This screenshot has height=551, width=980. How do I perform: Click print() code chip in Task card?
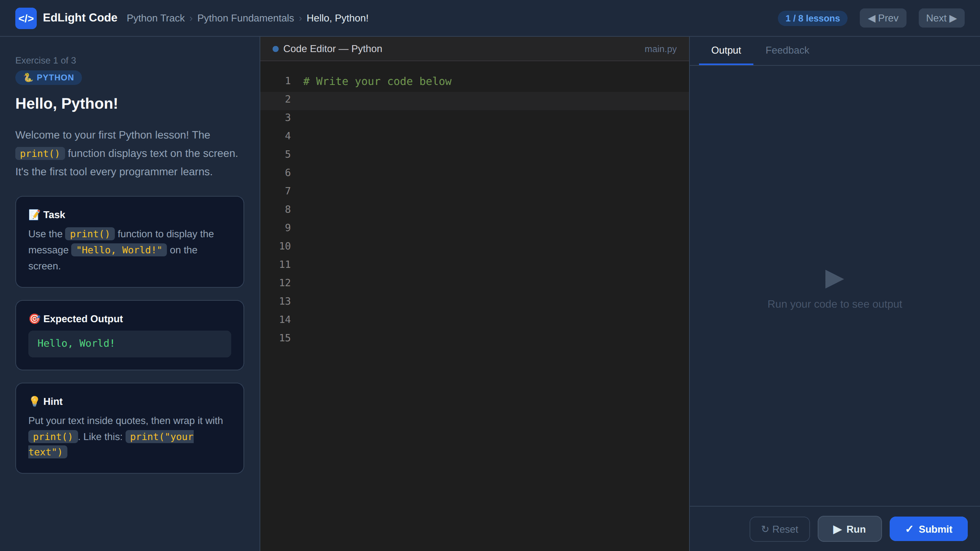90,234
